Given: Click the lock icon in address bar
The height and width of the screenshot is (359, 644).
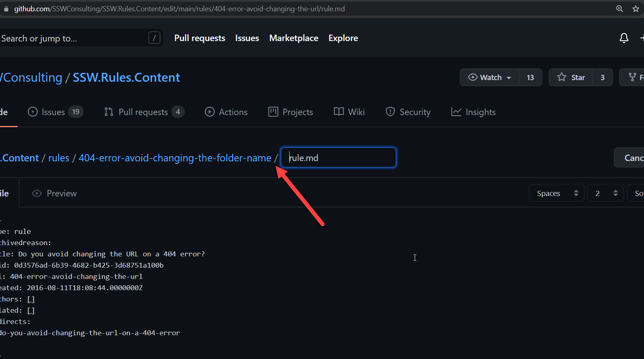Looking at the screenshot, I should [x=6, y=9].
